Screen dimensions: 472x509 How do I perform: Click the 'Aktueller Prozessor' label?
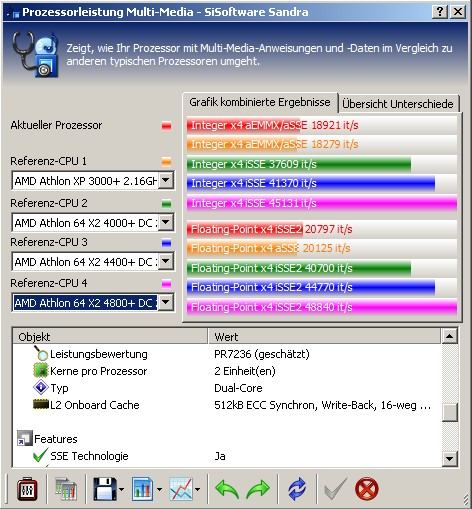point(56,125)
